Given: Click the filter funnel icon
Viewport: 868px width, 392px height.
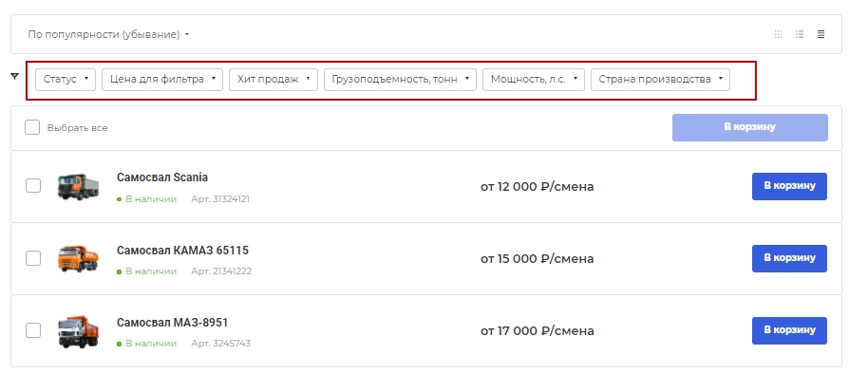Looking at the screenshot, I should pyautogui.click(x=15, y=76).
